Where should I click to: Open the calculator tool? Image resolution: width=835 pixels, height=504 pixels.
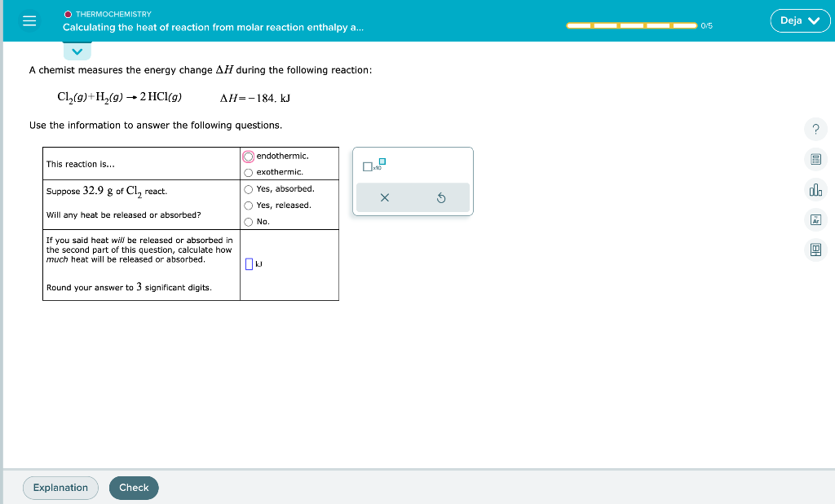(815, 159)
